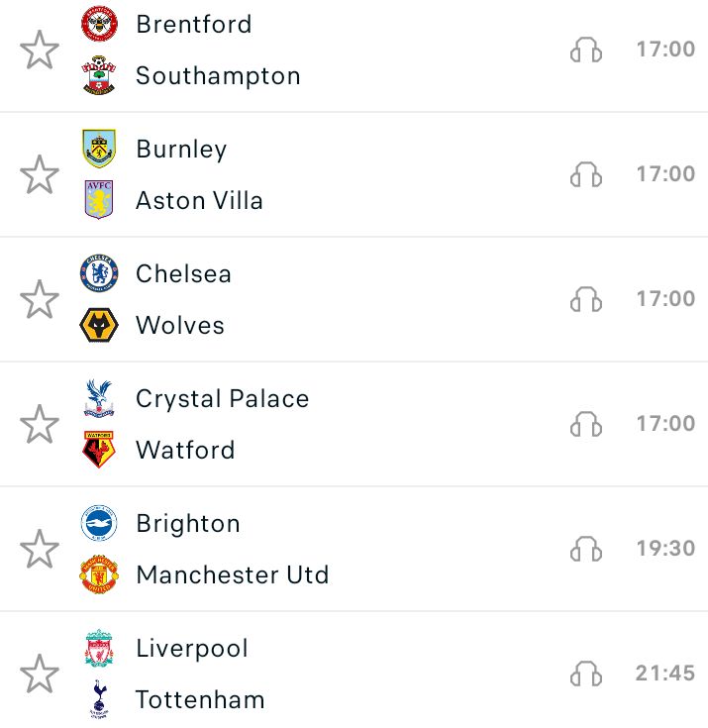The image size is (708, 728).
Task: Mark Crystal Palace vs Watford as favorite
Action: point(40,424)
